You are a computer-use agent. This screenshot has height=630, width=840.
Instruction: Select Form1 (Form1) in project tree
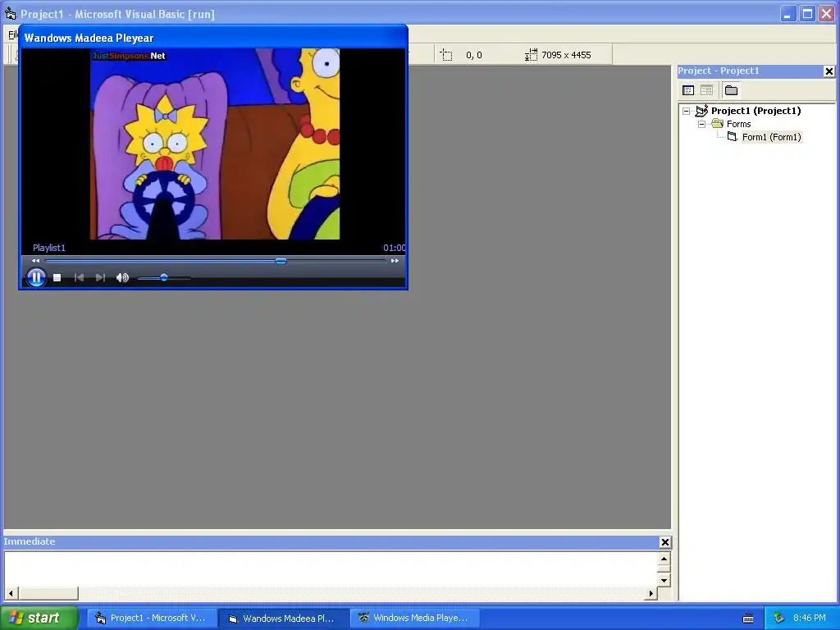[x=771, y=137]
